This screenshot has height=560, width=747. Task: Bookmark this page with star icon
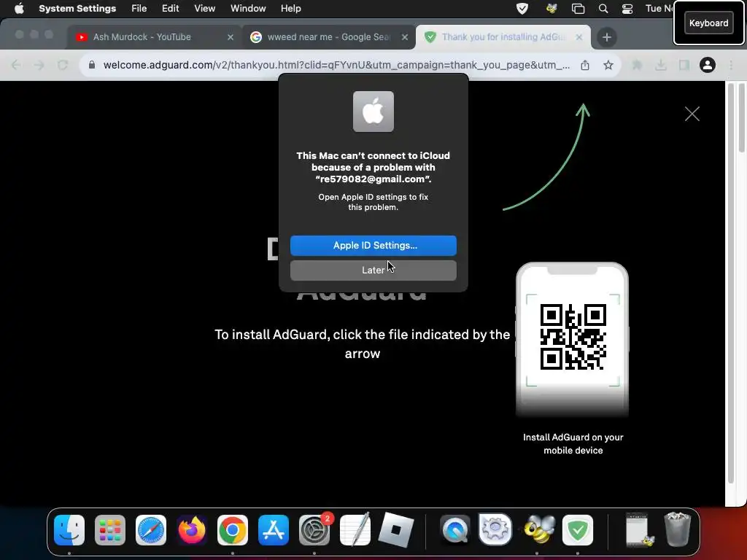click(x=608, y=65)
